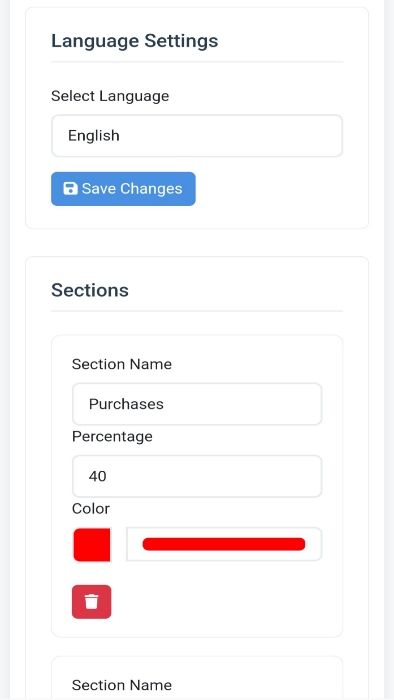Click empty space right of Save Changes
Image resolution: width=394 pixels, height=700 pixels.
pyautogui.click(x=268, y=188)
